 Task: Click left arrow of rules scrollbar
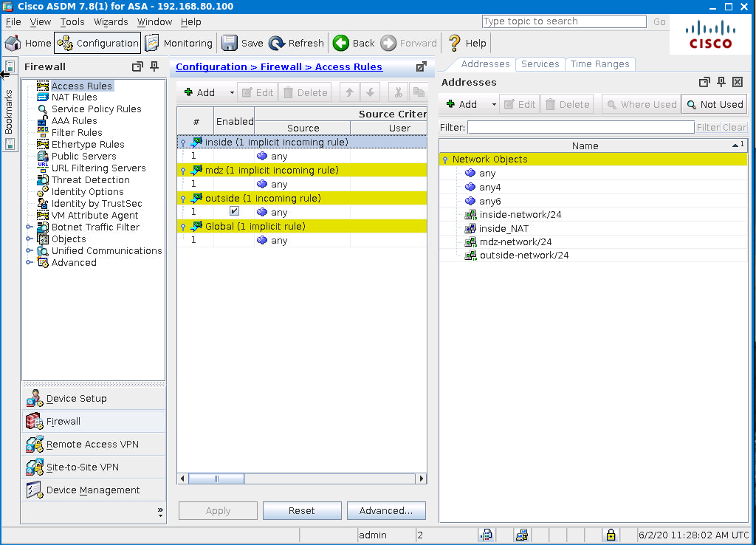183,479
